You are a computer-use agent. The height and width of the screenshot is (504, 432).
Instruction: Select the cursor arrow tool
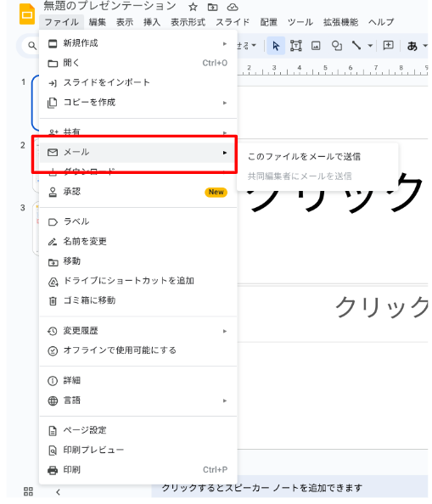[276, 46]
